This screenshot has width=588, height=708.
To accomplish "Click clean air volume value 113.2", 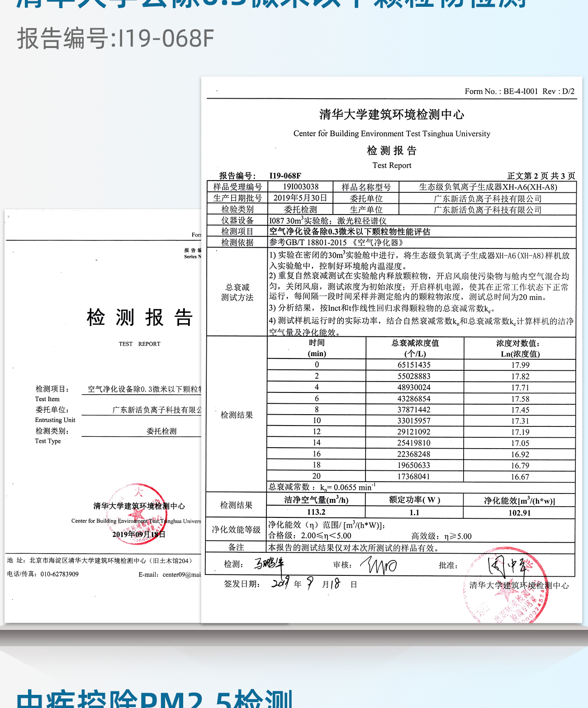I will coord(316,512).
